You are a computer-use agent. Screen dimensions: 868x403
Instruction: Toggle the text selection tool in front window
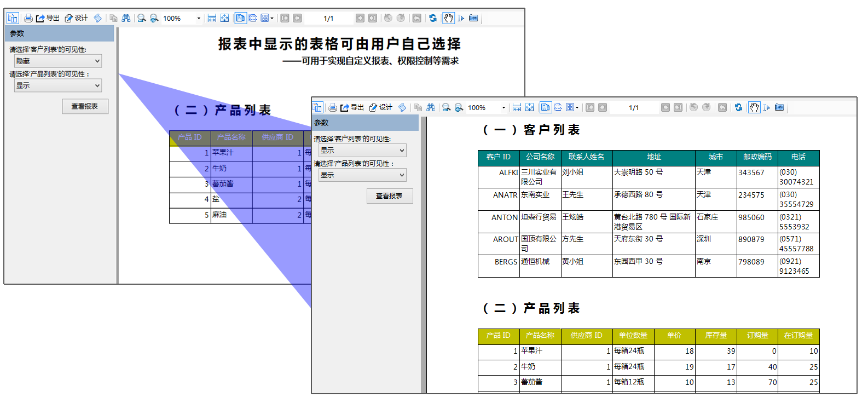tap(767, 107)
